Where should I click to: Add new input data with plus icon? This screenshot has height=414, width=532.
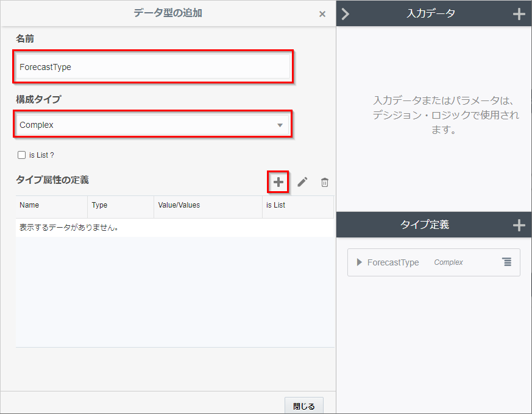tap(519, 14)
